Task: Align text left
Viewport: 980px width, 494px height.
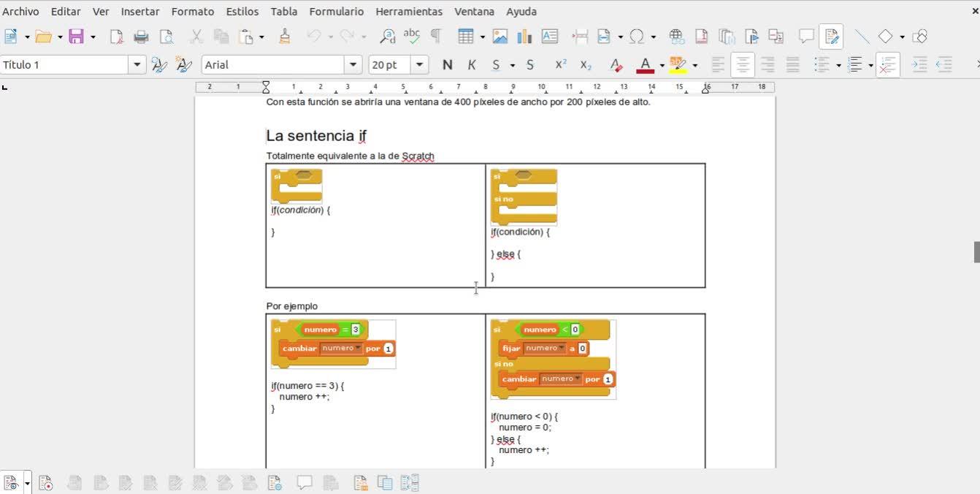Action: 719,65
